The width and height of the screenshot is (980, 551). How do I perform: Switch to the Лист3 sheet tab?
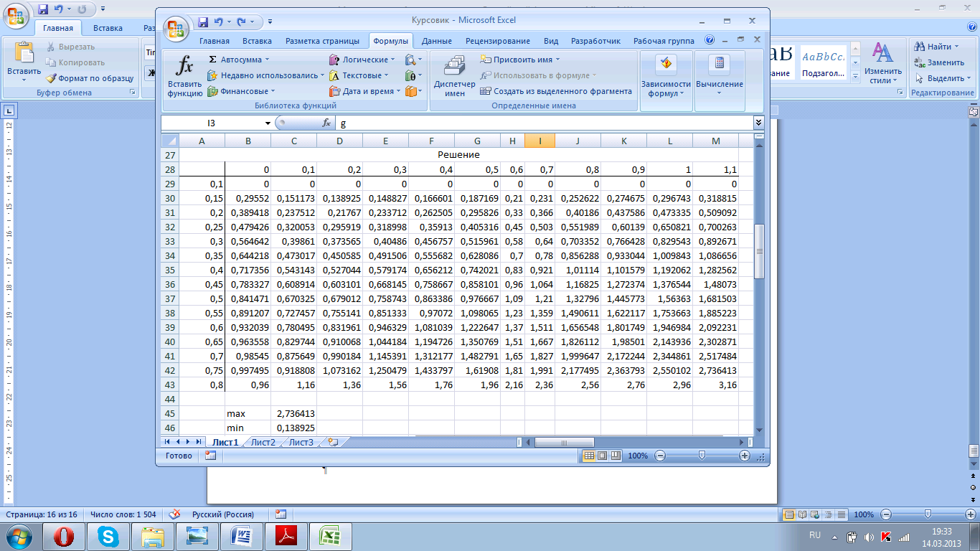(301, 442)
